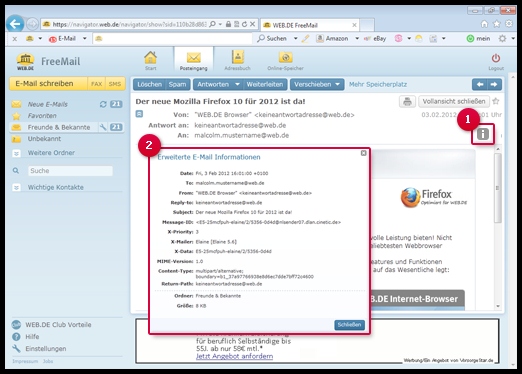
Task: Go to next email arrow
Action: 494,84
